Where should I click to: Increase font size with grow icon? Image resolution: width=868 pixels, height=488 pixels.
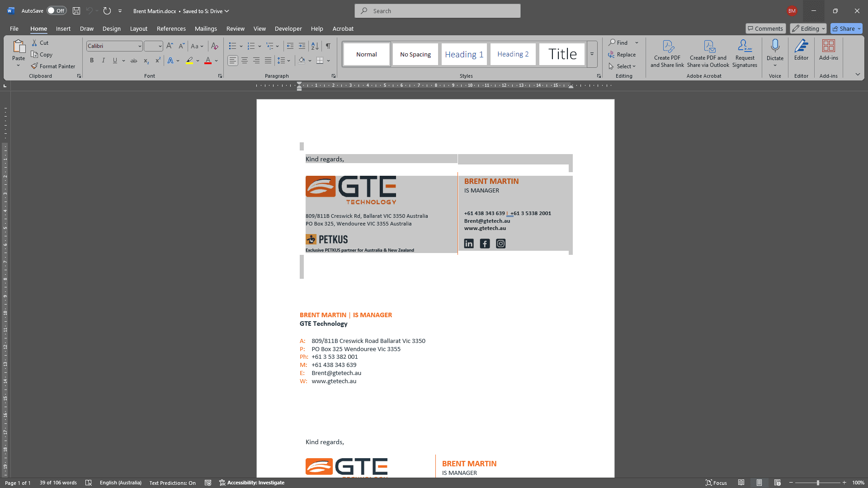click(170, 46)
